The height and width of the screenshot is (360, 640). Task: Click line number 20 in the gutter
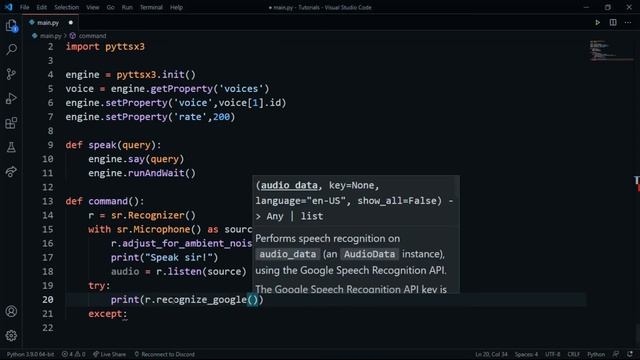pos(48,300)
